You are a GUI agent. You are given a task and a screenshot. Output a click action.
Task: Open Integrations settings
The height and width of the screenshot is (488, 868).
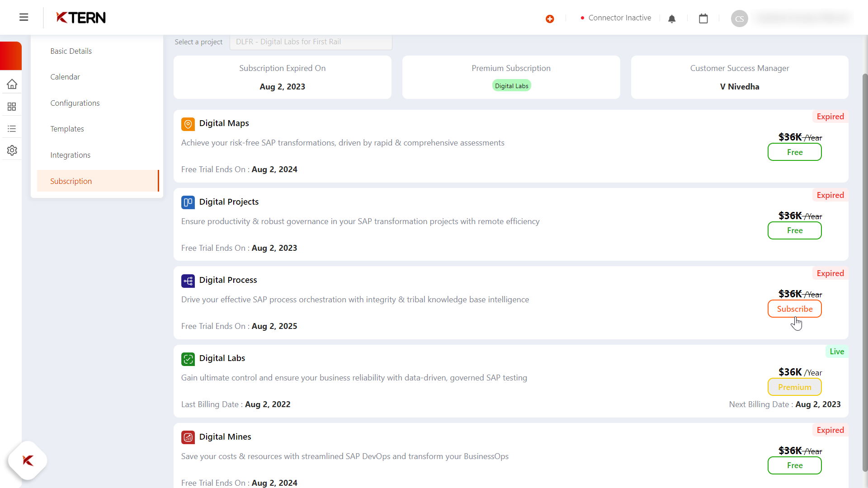click(70, 155)
